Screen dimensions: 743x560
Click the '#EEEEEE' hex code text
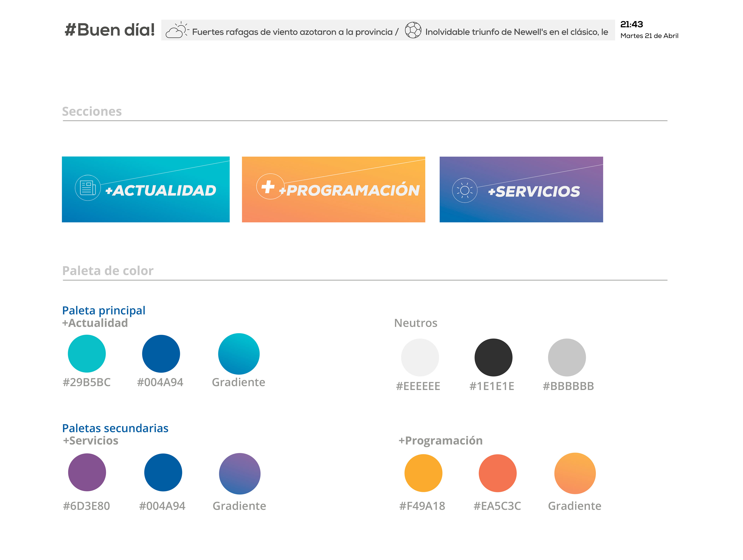click(418, 386)
